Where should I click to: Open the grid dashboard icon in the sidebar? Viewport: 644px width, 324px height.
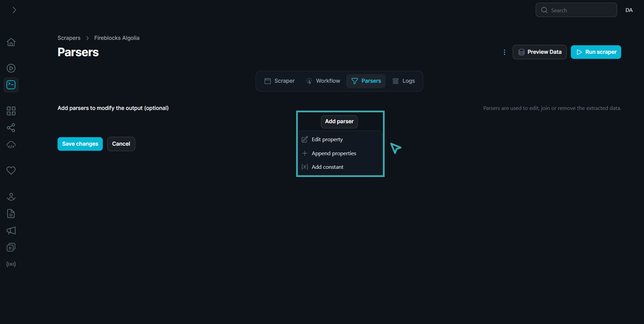(11, 111)
